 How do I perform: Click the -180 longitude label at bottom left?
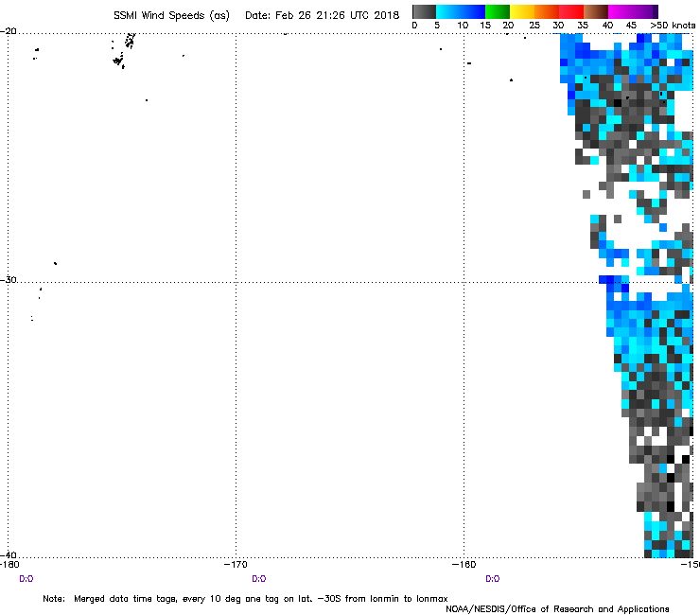tap(11, 565)
